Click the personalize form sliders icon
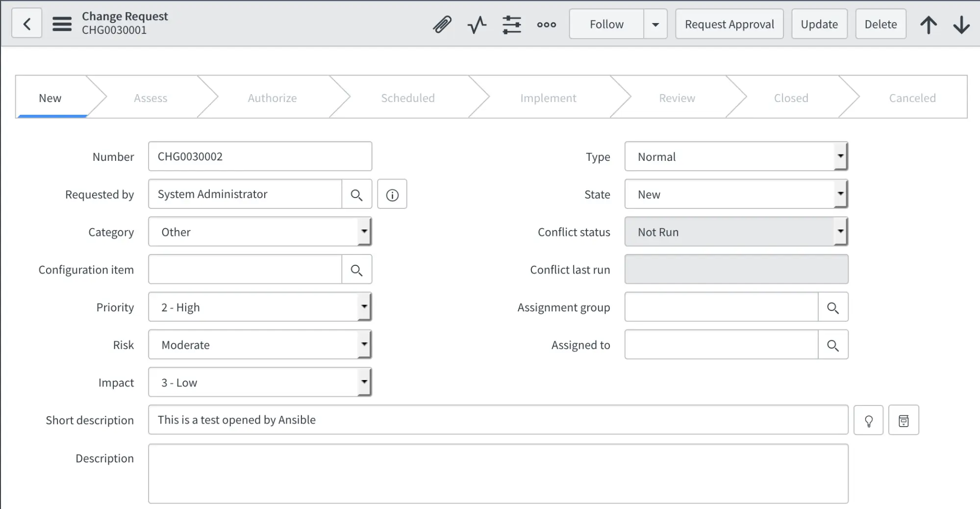This screenshot has width=980, height=509. (511, 24)
